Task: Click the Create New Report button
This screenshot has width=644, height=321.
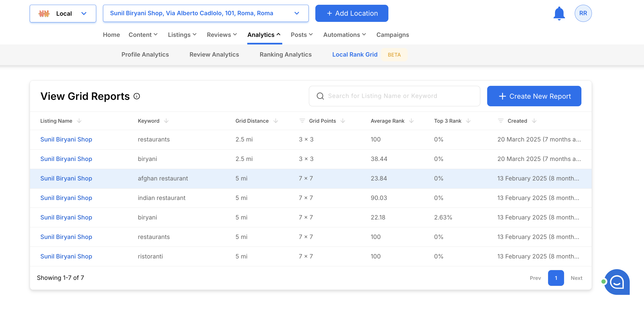Action: coord(534,96)
